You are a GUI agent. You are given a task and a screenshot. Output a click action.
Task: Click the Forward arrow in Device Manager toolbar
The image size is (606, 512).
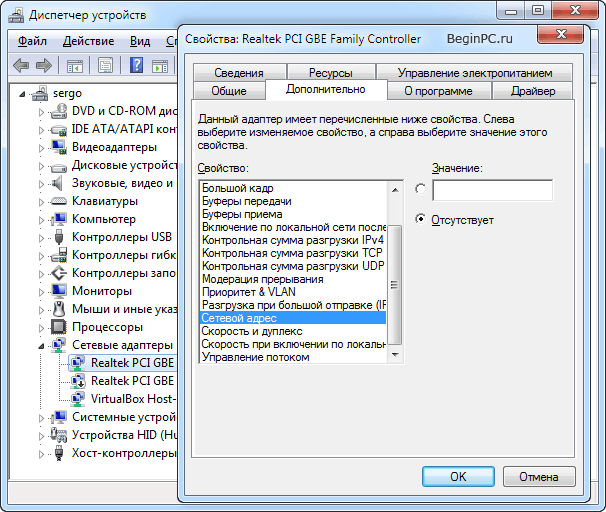point(44,65)
